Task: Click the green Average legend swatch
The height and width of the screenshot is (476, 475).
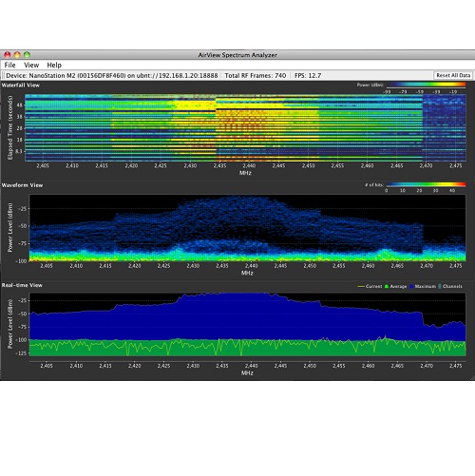Action: click(387, 286)
